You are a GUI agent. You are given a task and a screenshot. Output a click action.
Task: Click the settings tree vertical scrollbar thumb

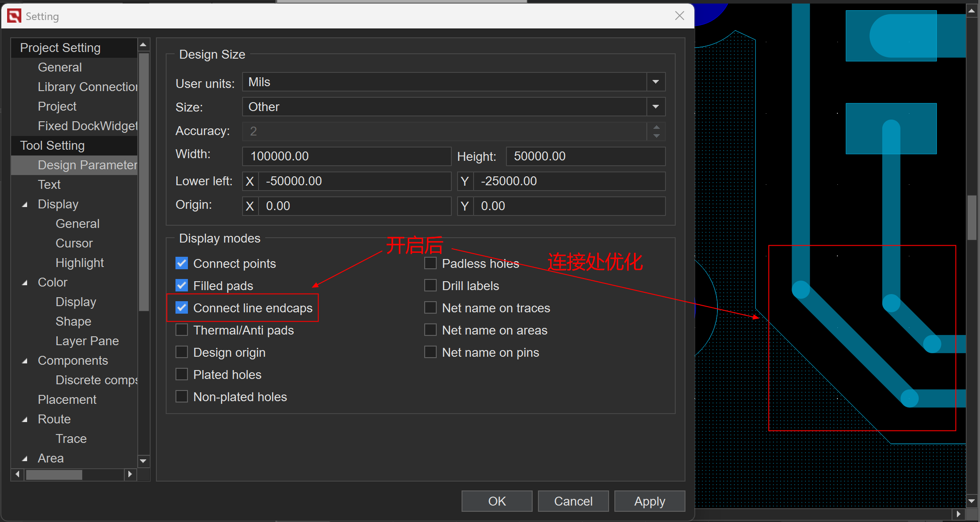143,182
